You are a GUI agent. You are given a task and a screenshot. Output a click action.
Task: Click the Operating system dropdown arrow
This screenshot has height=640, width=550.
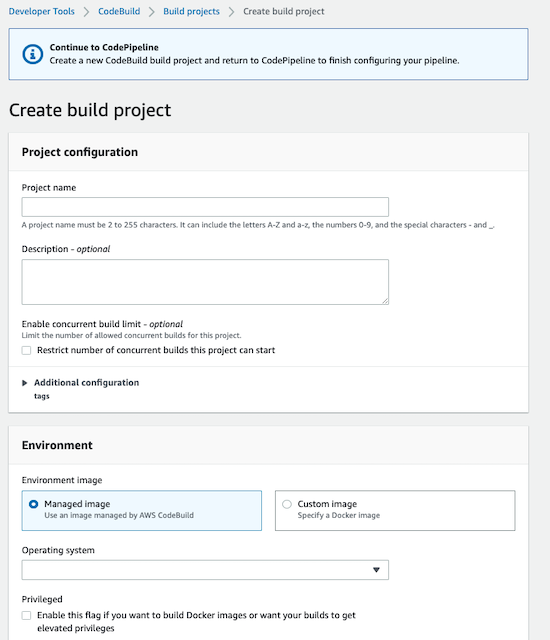click(x=376, y=570)
